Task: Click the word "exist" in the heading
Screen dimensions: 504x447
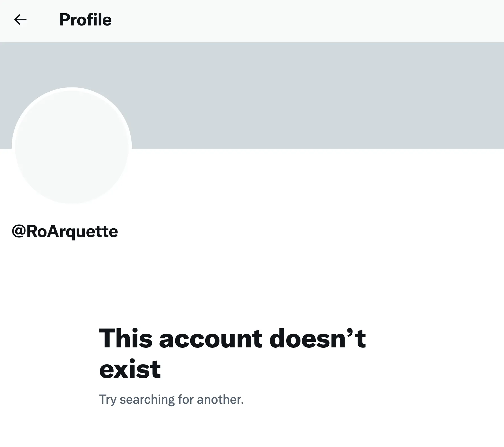Action: (130, 369)
